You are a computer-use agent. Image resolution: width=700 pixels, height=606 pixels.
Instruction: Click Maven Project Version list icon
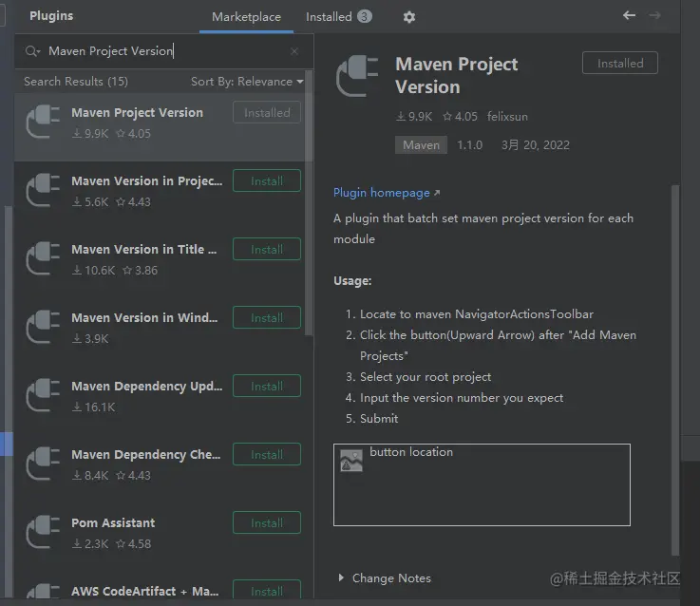(x=43, y=122)
